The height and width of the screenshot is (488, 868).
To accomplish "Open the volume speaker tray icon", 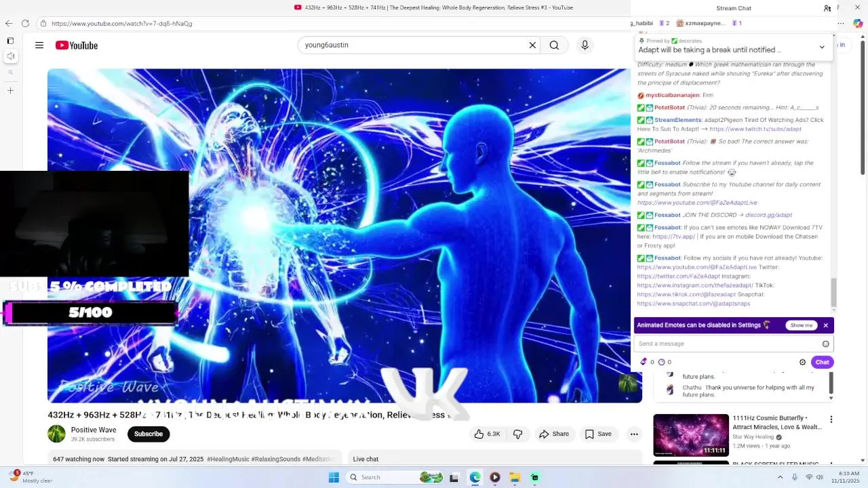I will tap(820, 477).
